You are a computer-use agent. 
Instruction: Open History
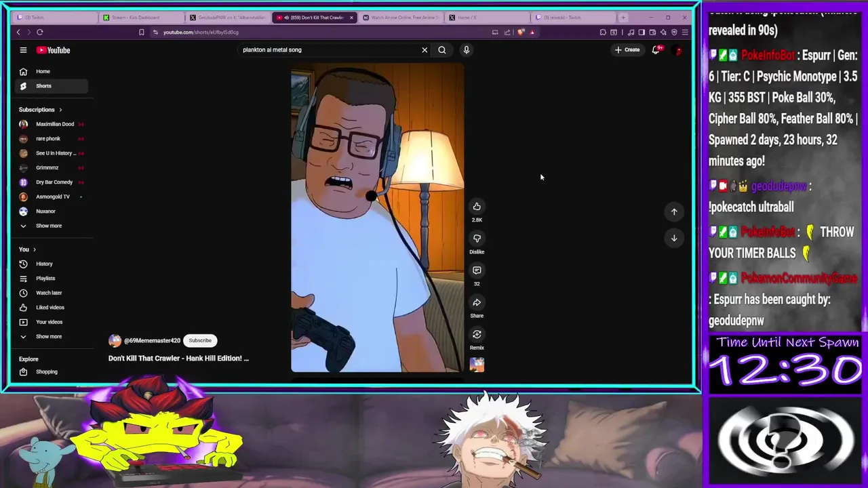51,264
